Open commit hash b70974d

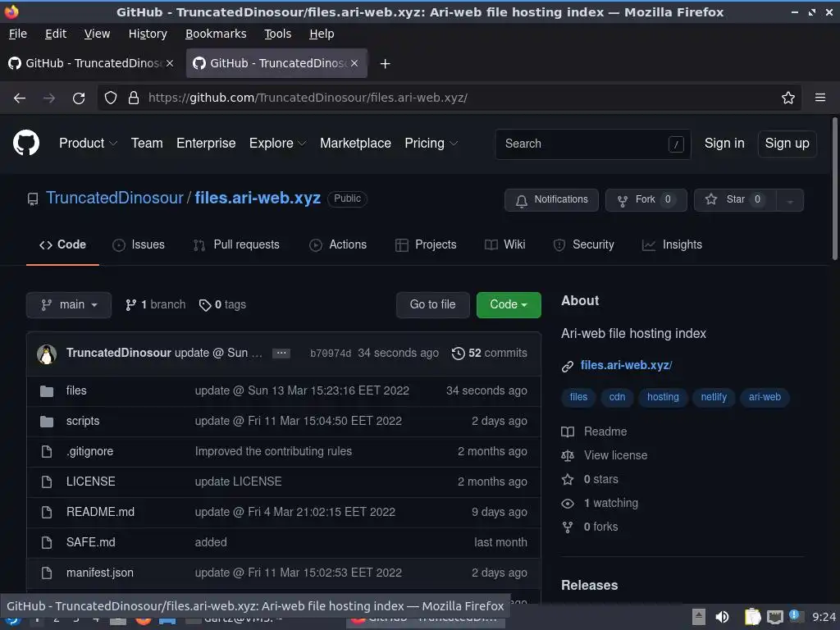click(x=331, y=354)
